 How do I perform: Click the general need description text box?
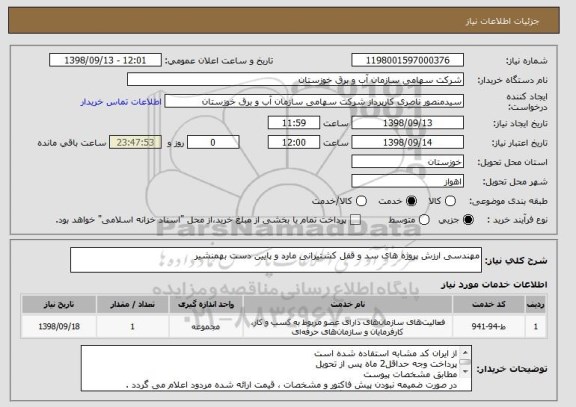click(276, 260)
